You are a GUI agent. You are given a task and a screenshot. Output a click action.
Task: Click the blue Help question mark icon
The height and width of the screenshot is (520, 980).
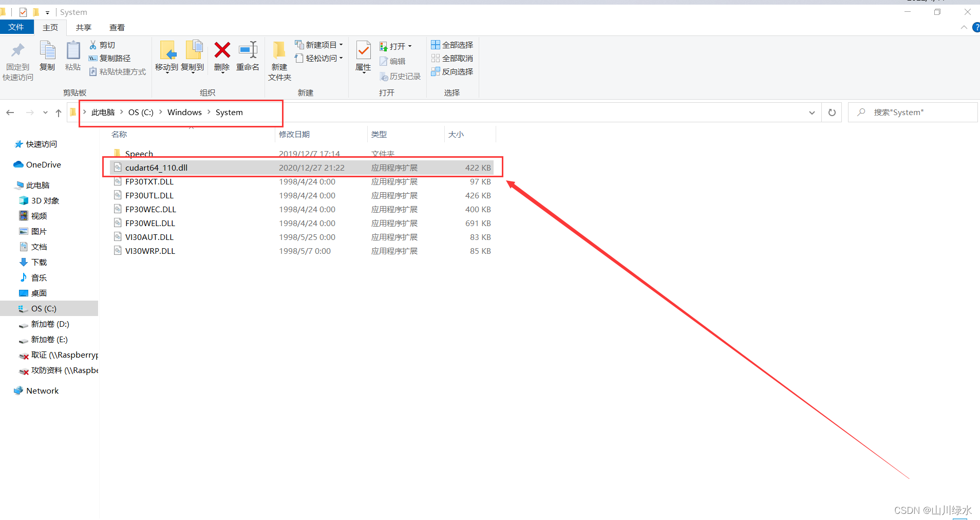tap(976, 27)
